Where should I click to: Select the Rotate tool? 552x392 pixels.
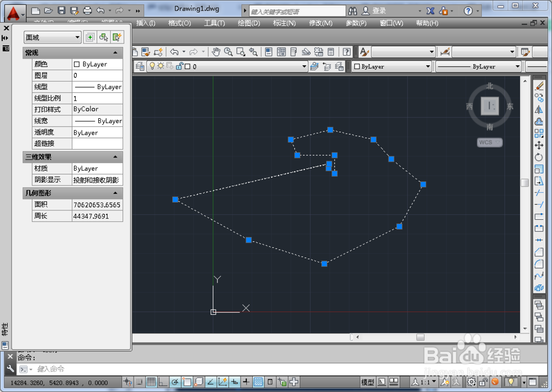point(539,157)
